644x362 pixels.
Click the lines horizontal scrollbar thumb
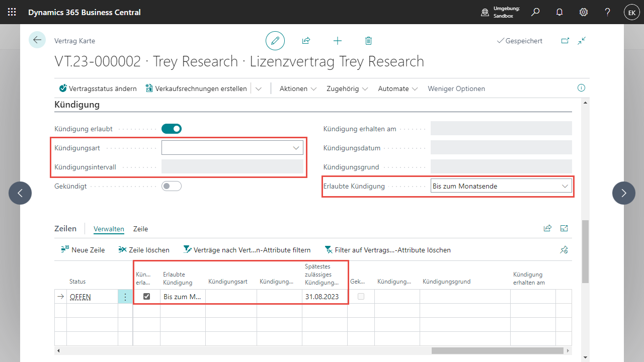click(x=498, y=350)
